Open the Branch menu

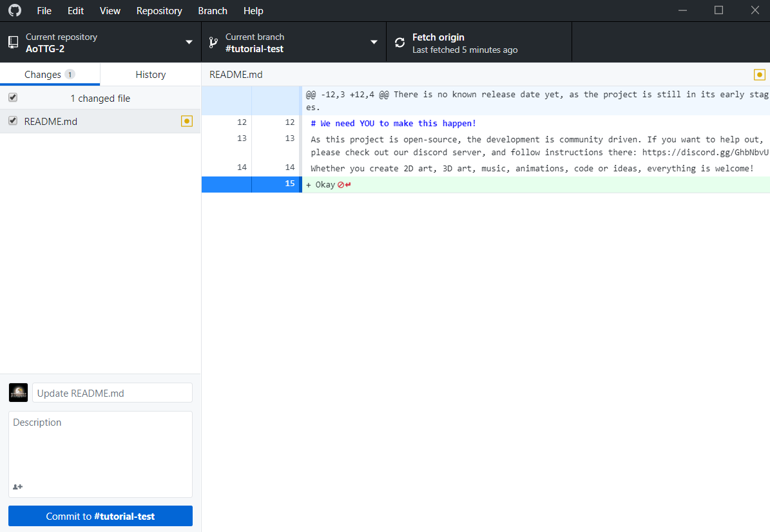pos(213,11)
